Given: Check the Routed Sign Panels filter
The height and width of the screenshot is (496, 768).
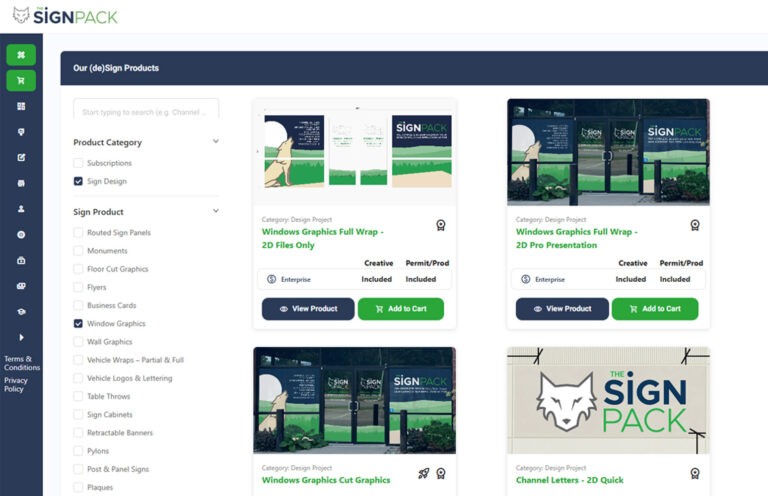Looking at the screenshot, I should point(78,233).
